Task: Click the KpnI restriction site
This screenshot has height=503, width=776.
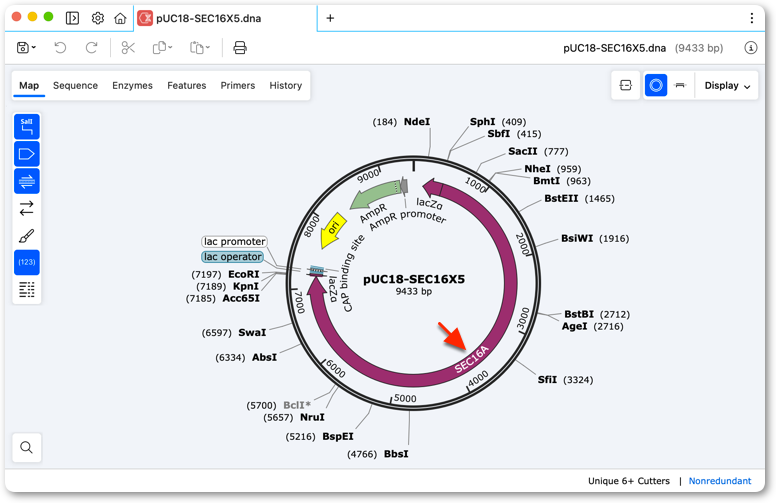Action: [x=246, y=287]
